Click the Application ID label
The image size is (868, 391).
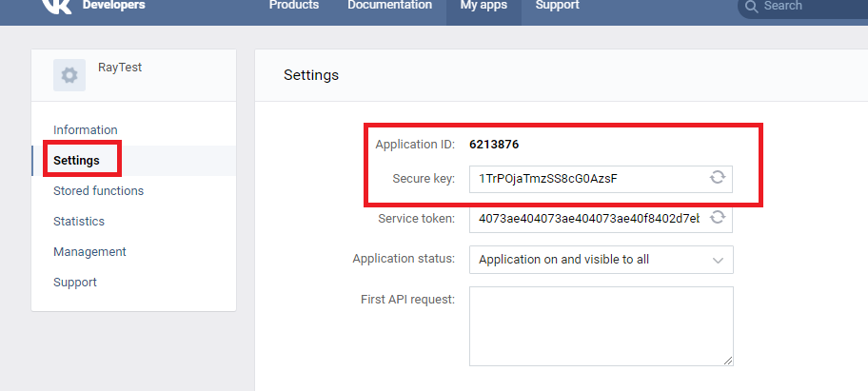tap(415, 145)
